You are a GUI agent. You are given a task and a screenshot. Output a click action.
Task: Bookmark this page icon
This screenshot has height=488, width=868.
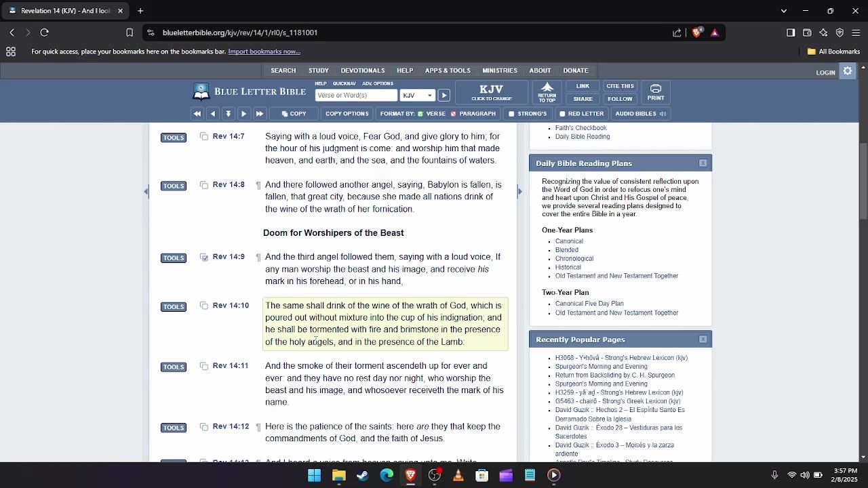130,33
